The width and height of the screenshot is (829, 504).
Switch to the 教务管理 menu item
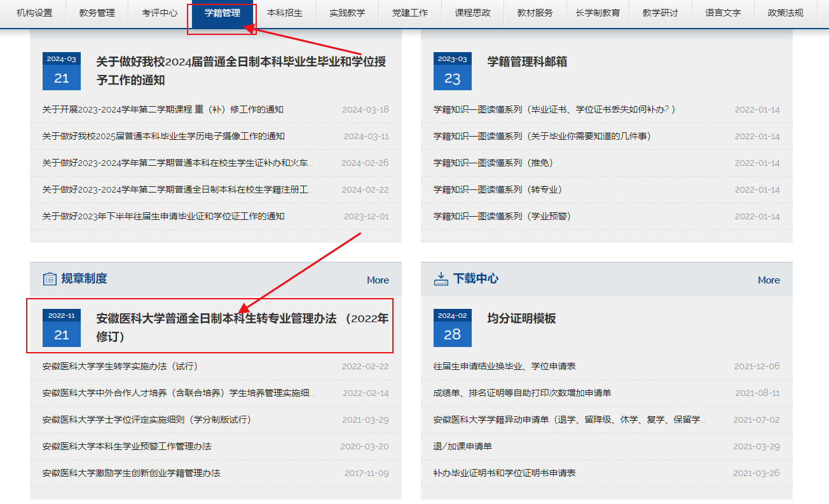(97, 13)
